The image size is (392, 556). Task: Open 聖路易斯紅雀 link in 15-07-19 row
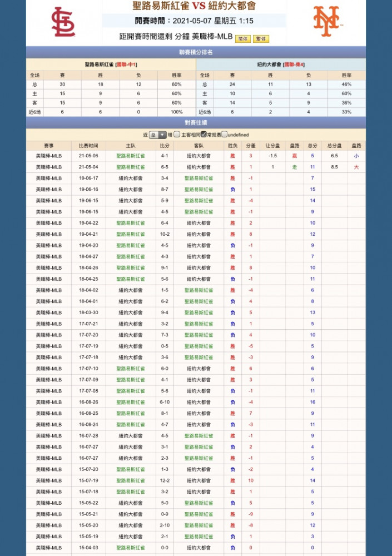tap(131, 480)
